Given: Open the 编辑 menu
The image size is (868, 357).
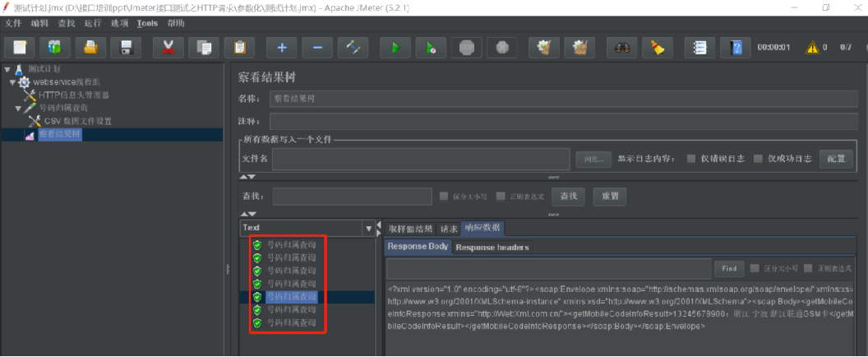Looking at the screenshot, I should tap(39, 23).
